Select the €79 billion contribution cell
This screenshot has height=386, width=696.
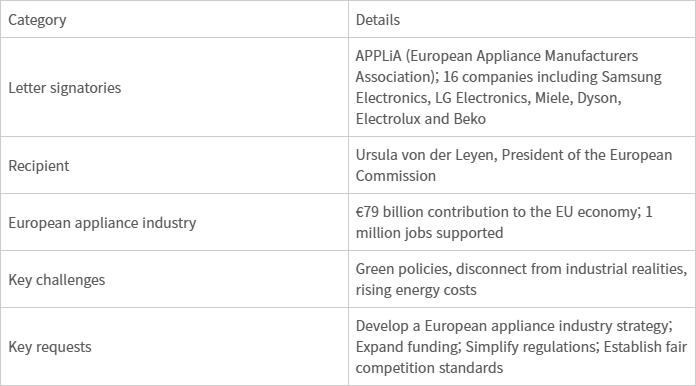click(522, 222)
